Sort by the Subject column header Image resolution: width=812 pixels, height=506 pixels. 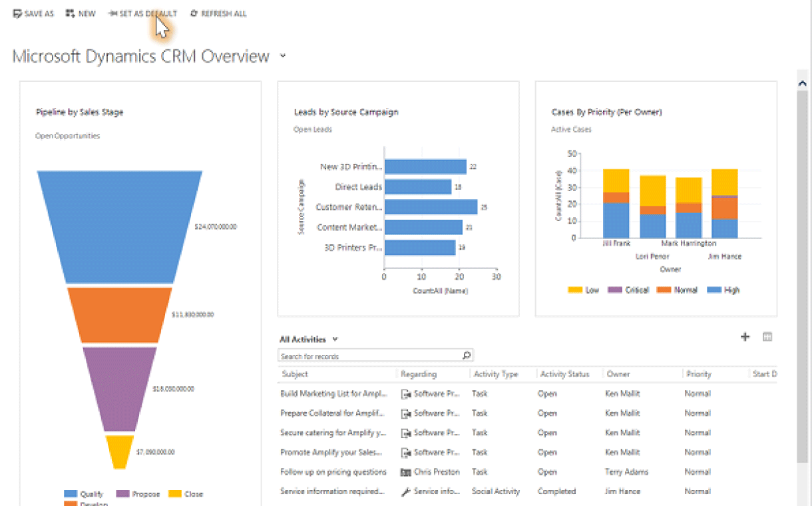tap(295, 374)
